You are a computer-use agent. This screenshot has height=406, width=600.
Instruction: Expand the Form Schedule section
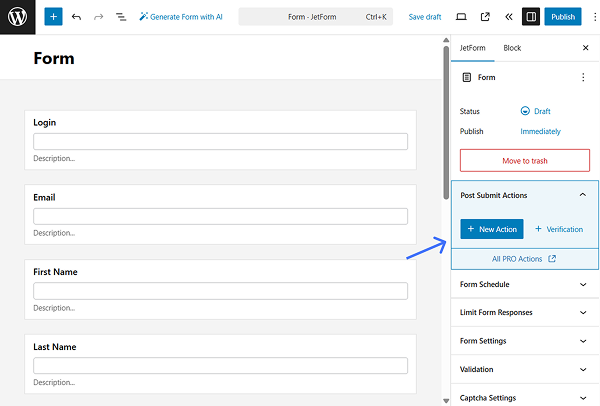(583, 284)
